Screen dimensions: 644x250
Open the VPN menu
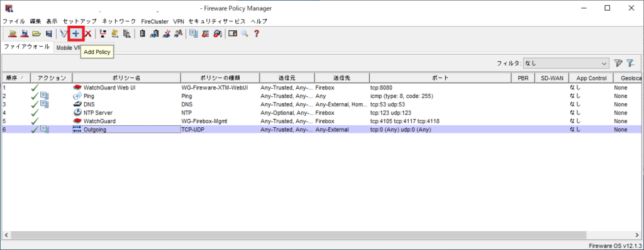click(179, 21)
